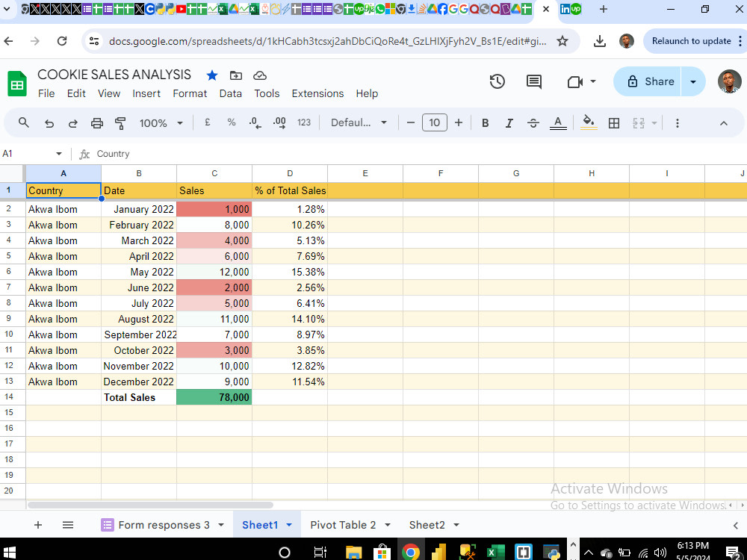Viewport: 747px width, 560px height.
Task: Check the cloud save status icon
Action: [260, 75]
